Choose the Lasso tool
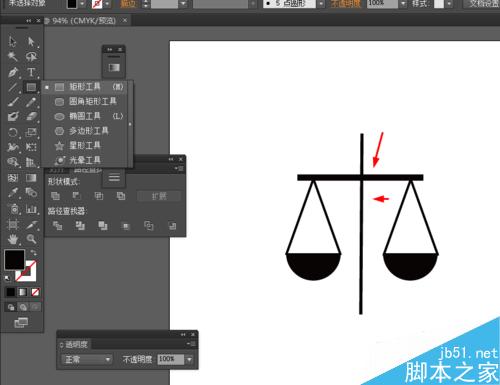This screenshot has height=385, width=500. click(31, 56)
